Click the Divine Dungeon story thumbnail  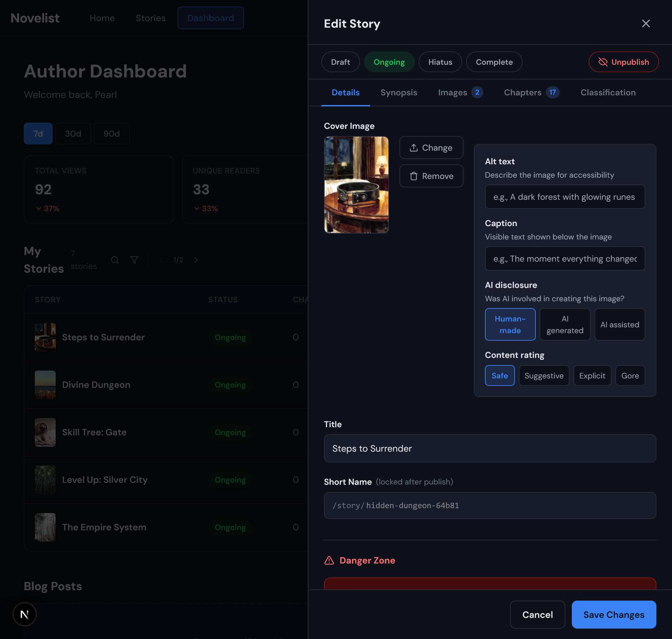pos(45,385)
